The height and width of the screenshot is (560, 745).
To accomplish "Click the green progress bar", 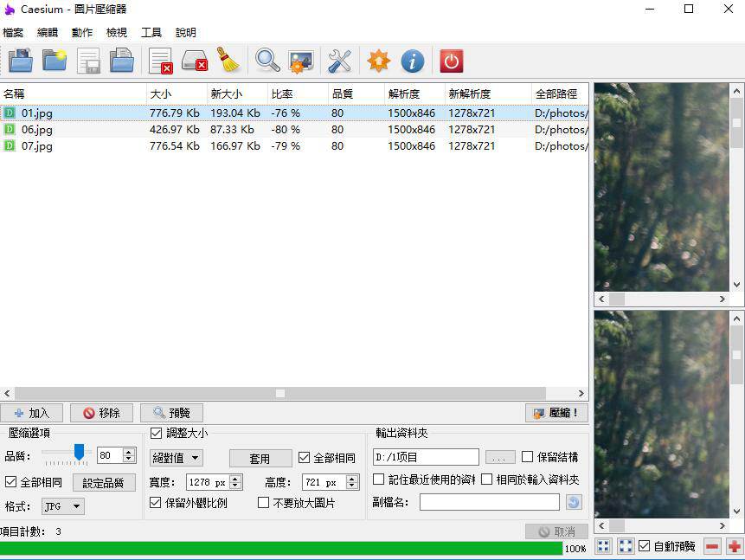I will (281, 548).
